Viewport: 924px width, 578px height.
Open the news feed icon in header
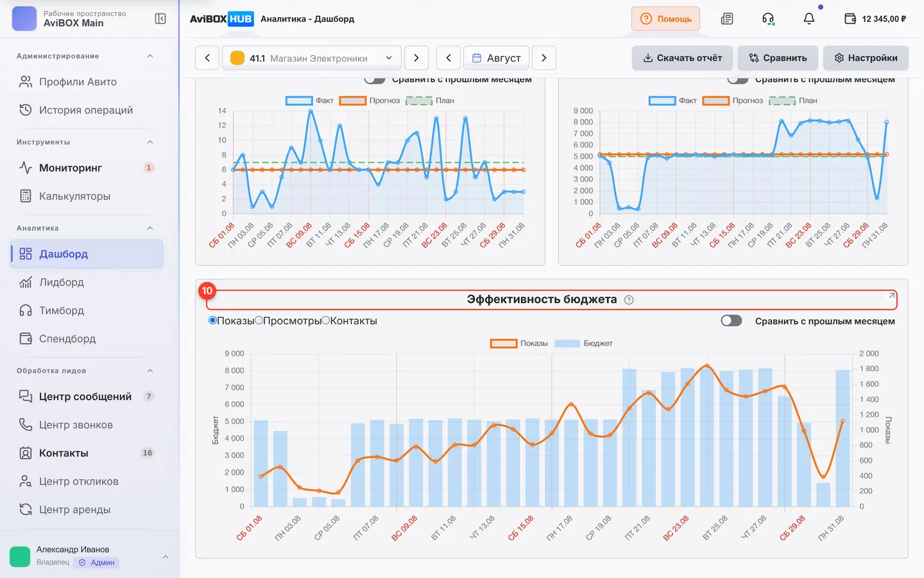click(x=727, y=19)
